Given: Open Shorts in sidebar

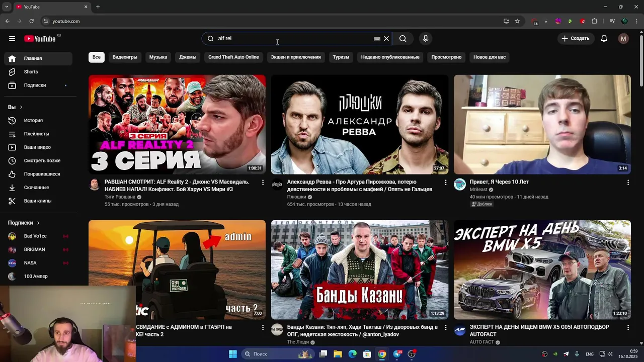Looking at the screenshot, I should (38, 72).
